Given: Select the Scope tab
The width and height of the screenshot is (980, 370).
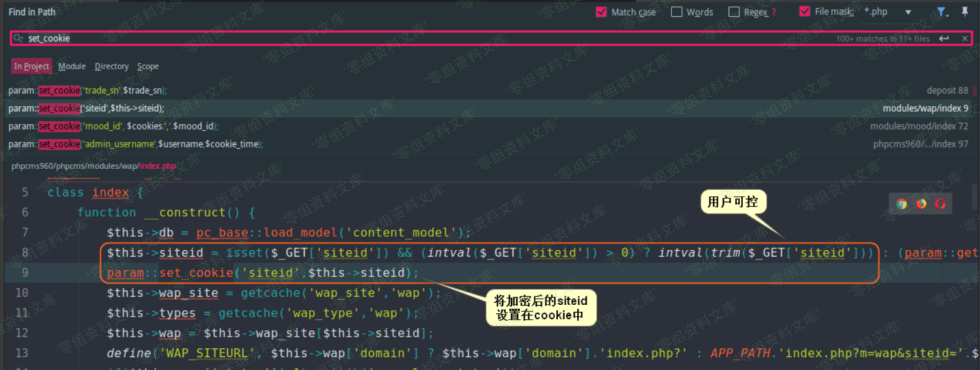Looking at the screenshot, I should coord(148,66).
